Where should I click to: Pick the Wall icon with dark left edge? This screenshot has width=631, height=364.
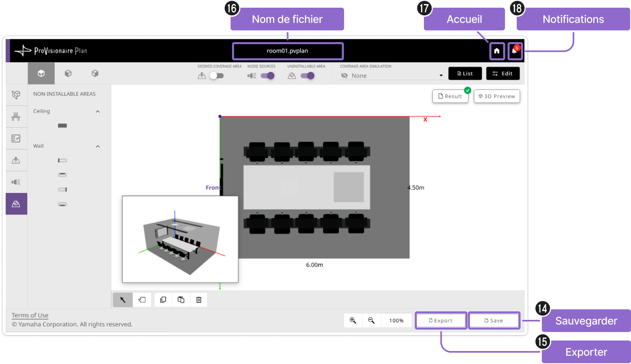click(62, 161)
